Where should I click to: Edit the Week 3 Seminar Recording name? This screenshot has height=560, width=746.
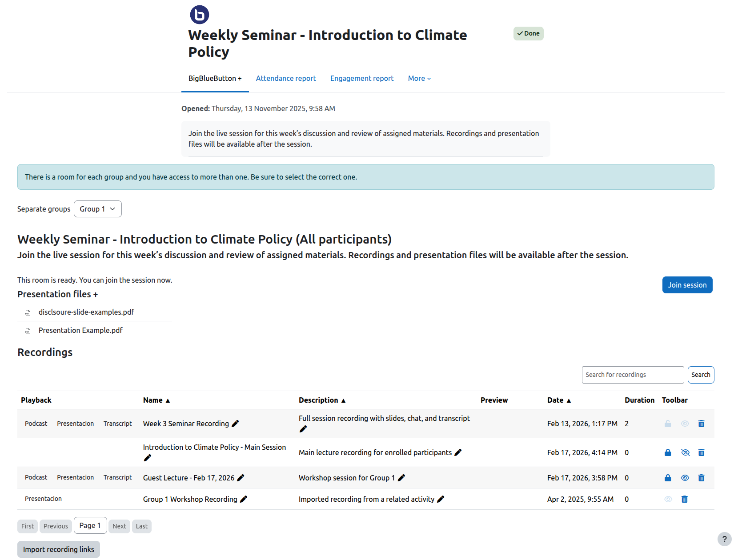[x=235, y=424]
